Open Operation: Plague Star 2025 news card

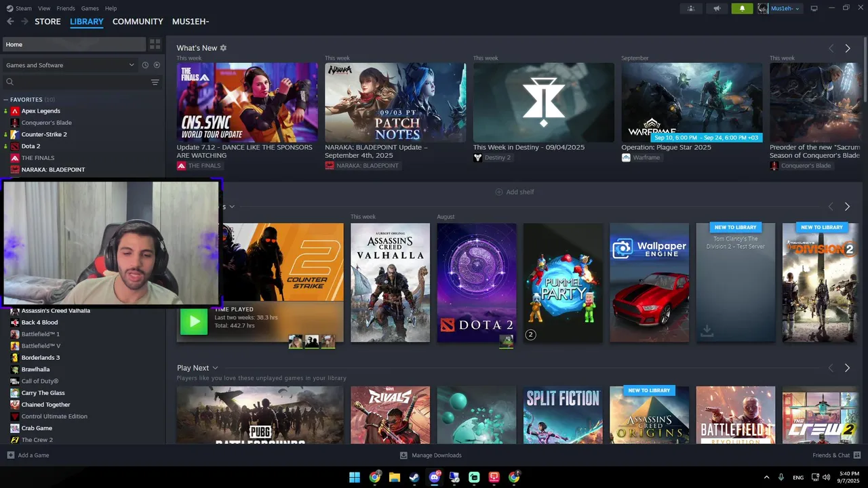coord(692,102)
